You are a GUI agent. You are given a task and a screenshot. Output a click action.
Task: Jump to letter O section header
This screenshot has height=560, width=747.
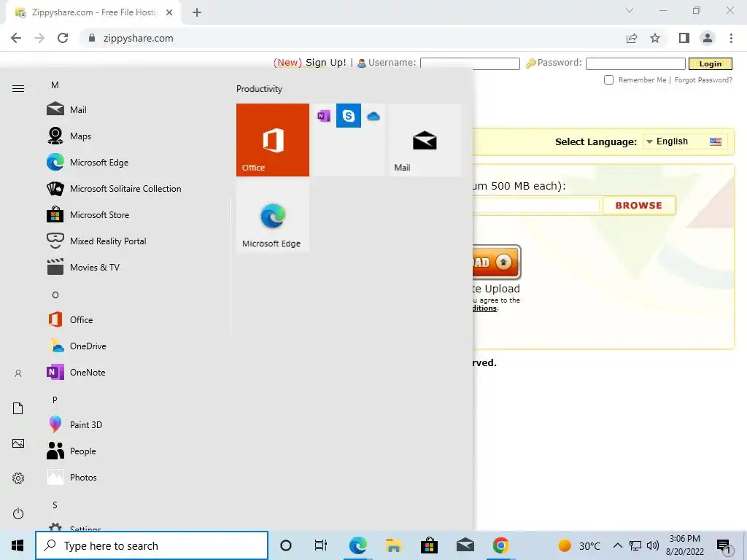(55, 295)
